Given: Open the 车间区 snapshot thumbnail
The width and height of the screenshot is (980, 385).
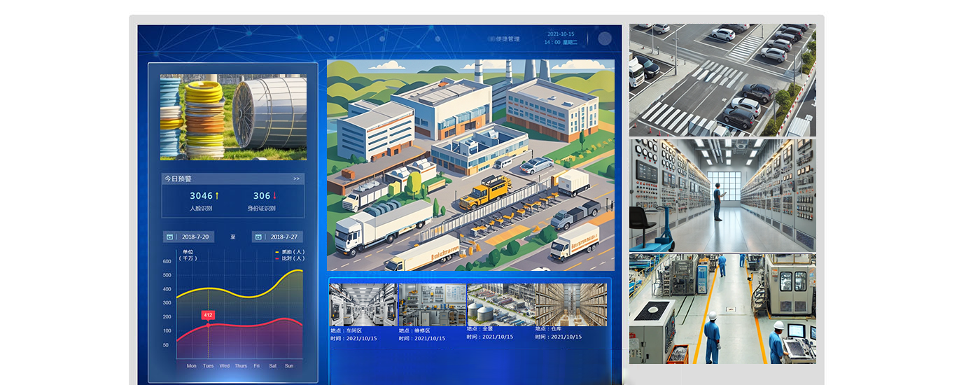Looking at the screenshot, I should [x=363, y=304].
